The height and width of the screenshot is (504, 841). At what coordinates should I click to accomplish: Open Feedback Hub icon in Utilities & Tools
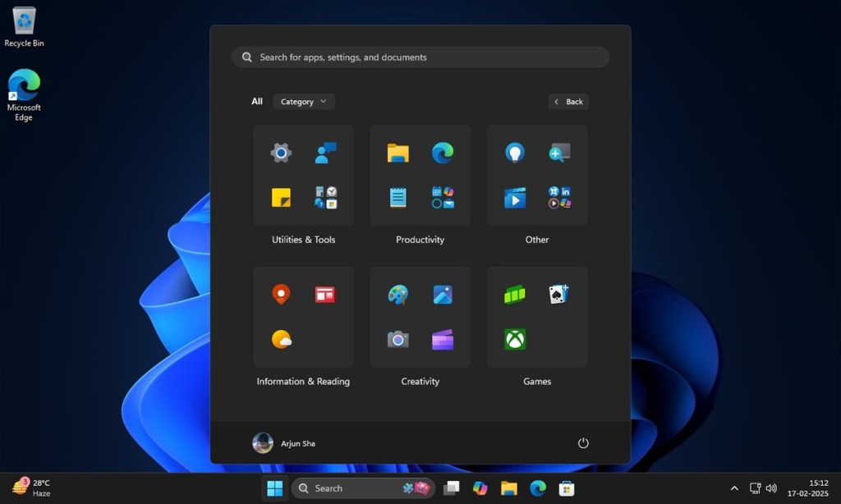pos(325,153)
